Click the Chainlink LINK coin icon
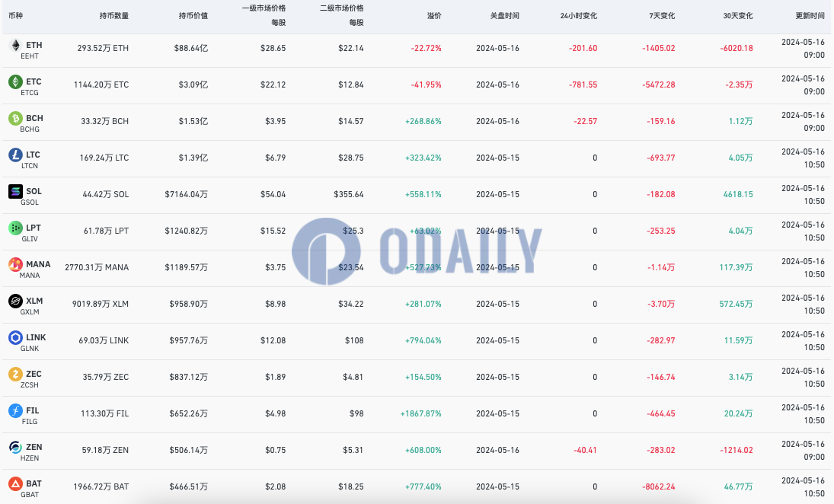The height and width of the screenshot is (504, 834). [15, 337]
